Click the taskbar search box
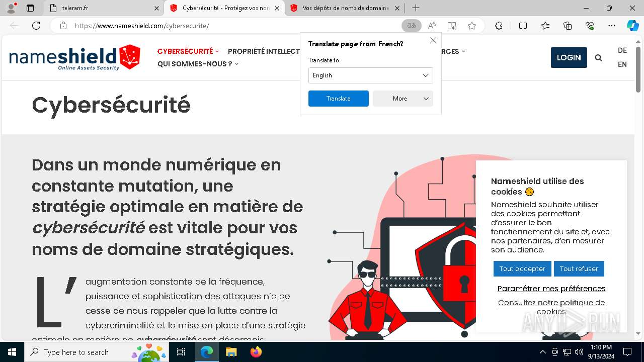This screenshot has width=644, height=362. [97, 352]
